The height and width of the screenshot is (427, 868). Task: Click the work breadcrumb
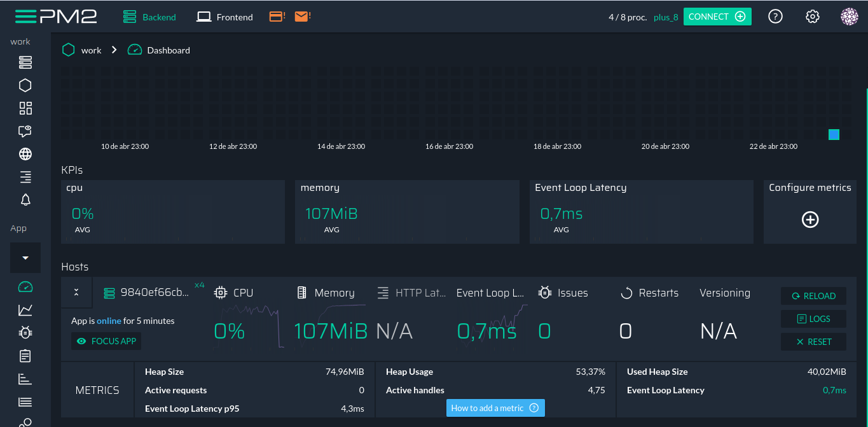pyautogui.click(x=91, y=50)
